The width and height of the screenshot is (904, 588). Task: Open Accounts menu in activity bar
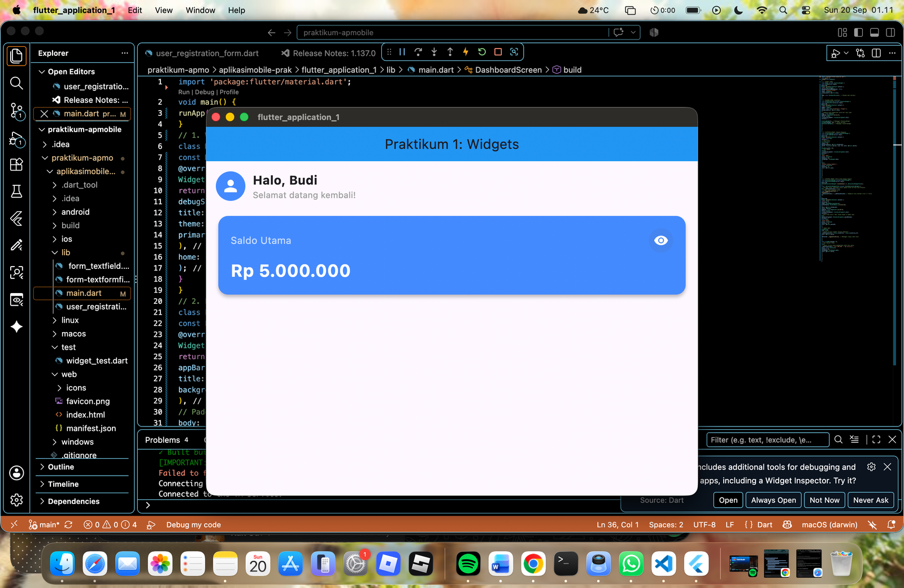[16, 473]
